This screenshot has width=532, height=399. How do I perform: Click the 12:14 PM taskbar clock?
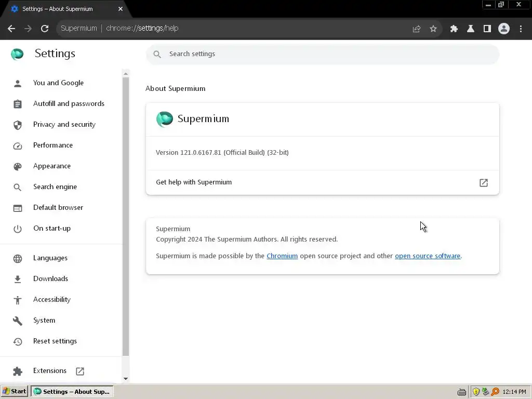(x=514, y=392)
